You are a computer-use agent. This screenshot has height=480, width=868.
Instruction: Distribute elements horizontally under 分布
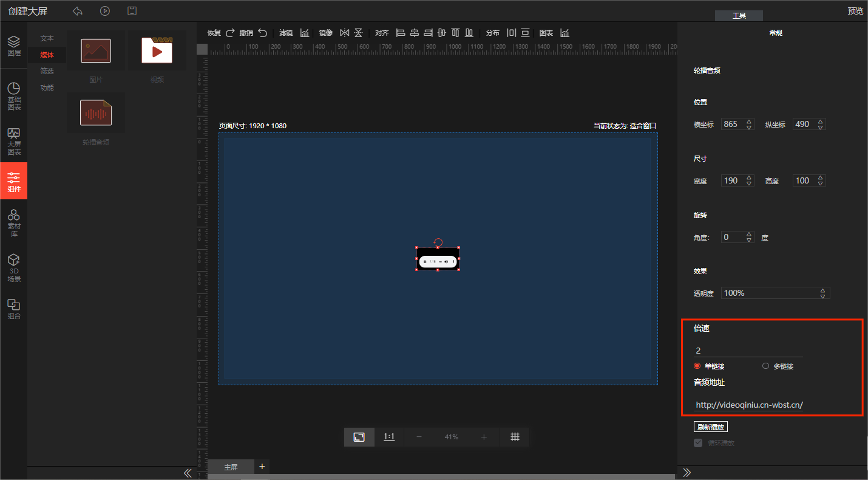point(511,33)
